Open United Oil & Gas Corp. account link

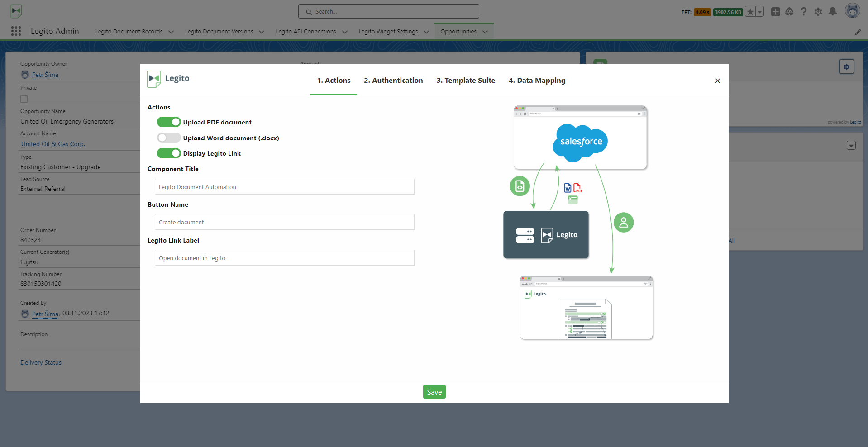click(x=53, y=144)
